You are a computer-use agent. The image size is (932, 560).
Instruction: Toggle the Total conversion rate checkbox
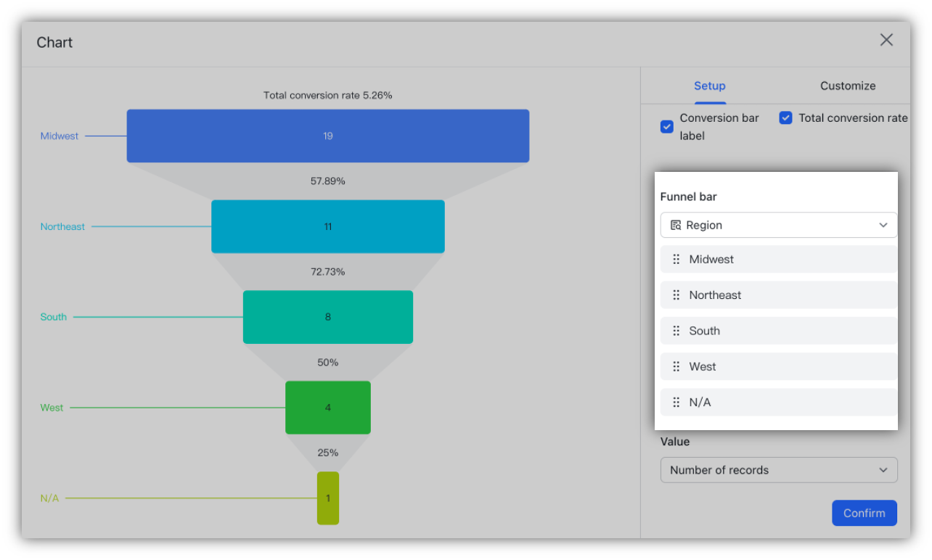click(x=785, y=118)
